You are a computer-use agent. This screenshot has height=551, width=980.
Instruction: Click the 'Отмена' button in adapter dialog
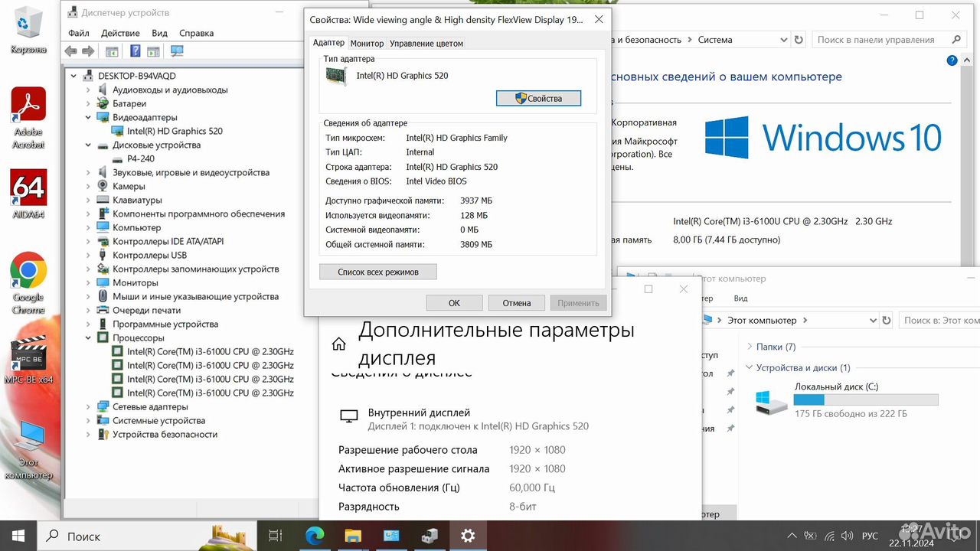coord(517,303)
